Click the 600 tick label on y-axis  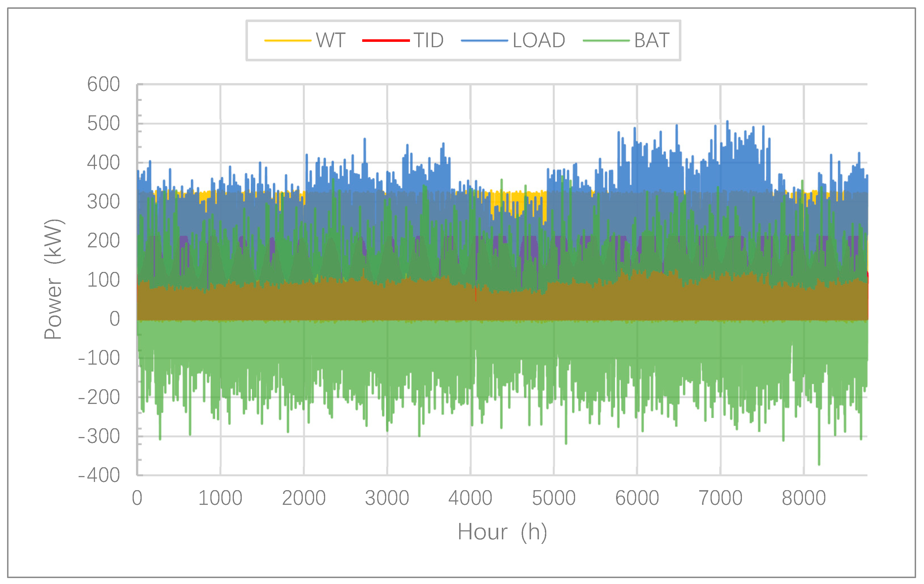coord(103,85)
